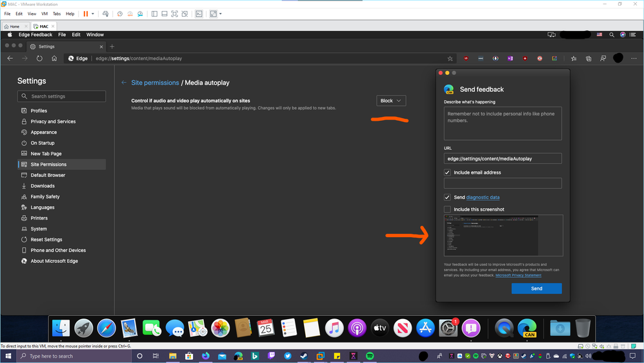This screenshot has height=363, width=644.
Task: Expand the VMware power options arrow
Action: [93, 14]
